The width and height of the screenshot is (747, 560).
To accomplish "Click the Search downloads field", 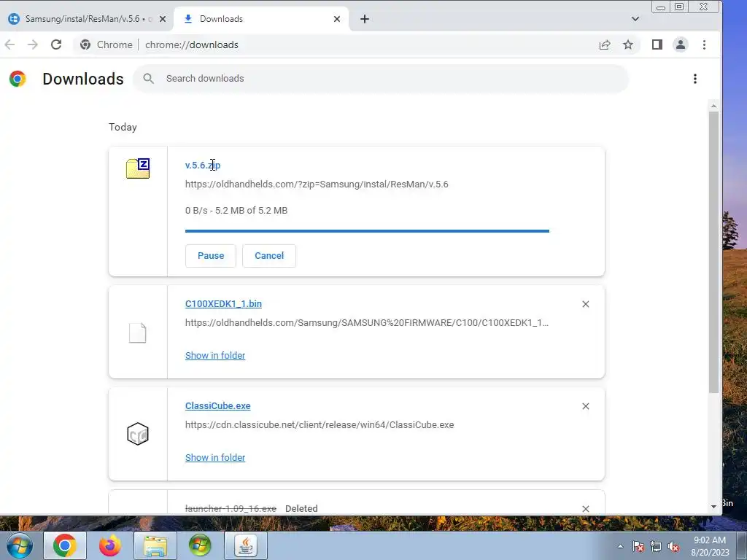I will 381,79.
